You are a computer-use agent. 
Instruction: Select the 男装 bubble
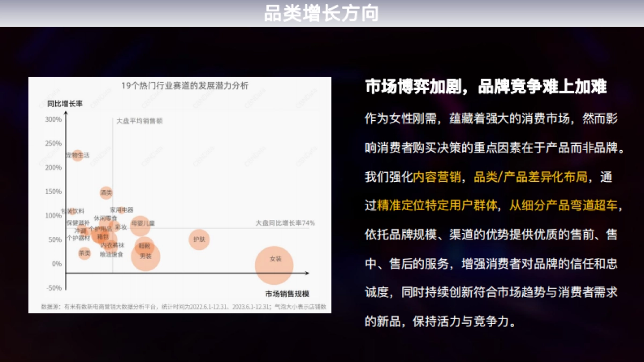145,256
